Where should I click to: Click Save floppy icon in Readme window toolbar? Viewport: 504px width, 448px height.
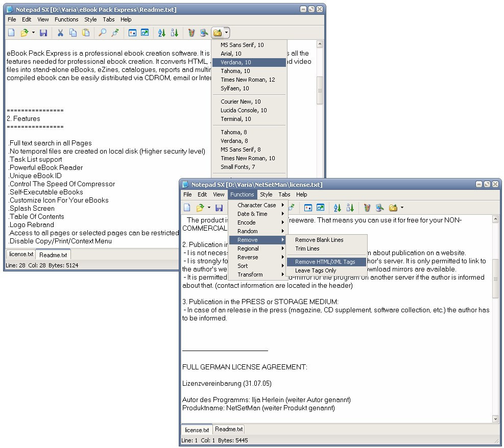point(43,33)
